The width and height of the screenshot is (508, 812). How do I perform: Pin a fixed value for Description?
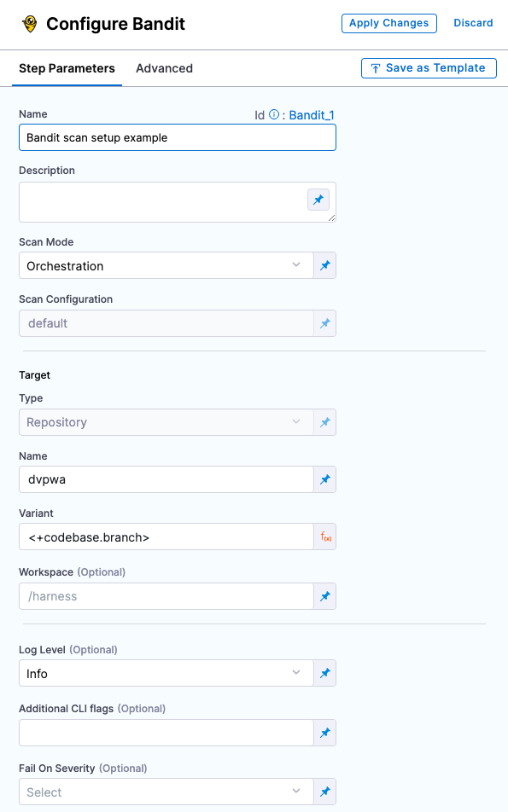tap(318, 200)
